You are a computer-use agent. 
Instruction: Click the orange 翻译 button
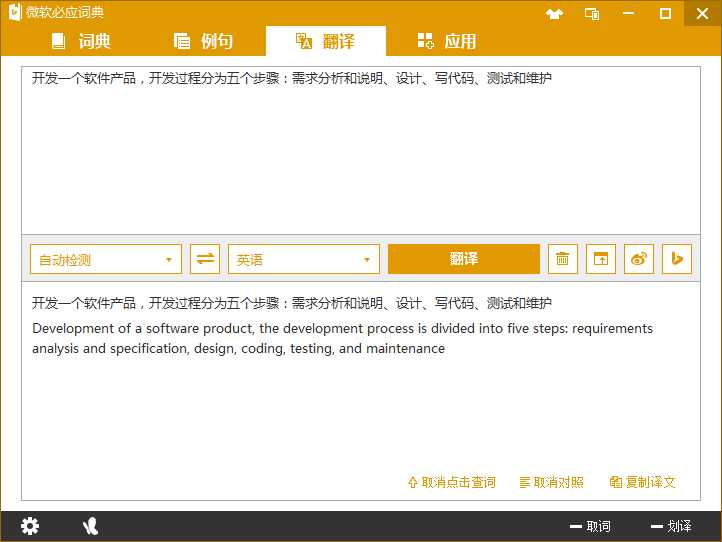tap(464, 259)
